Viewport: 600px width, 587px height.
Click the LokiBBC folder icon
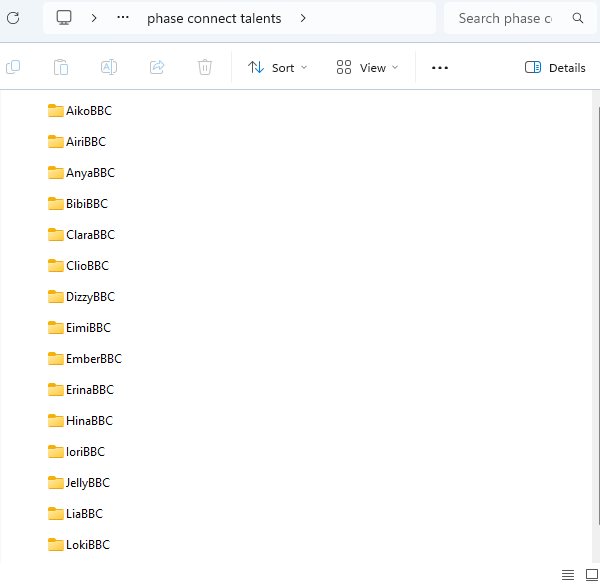56,545
